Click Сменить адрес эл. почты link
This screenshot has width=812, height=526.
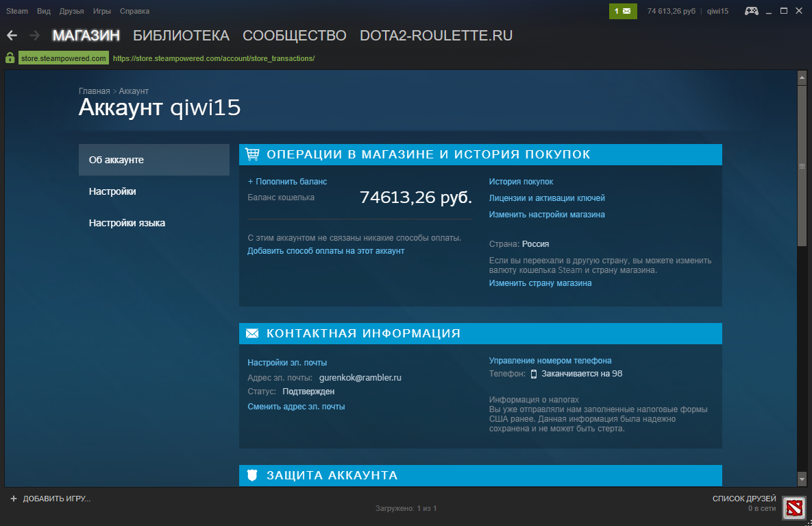(296, 406)
